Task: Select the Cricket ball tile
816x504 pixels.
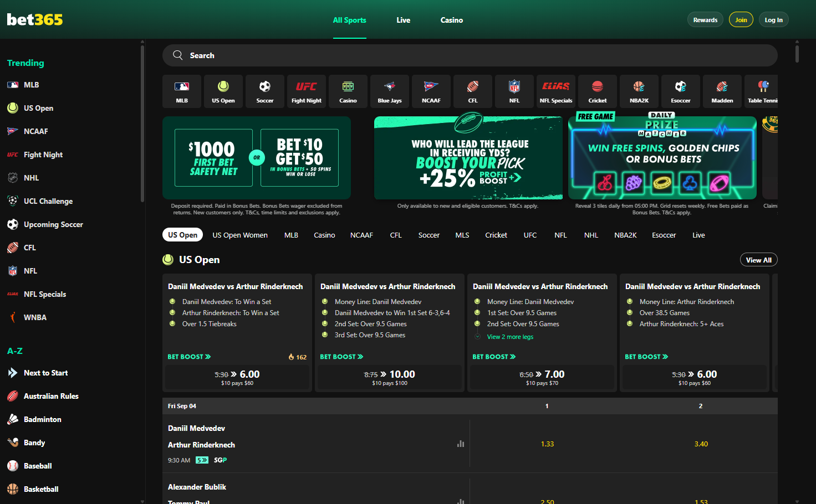Action: pos(598,91)
